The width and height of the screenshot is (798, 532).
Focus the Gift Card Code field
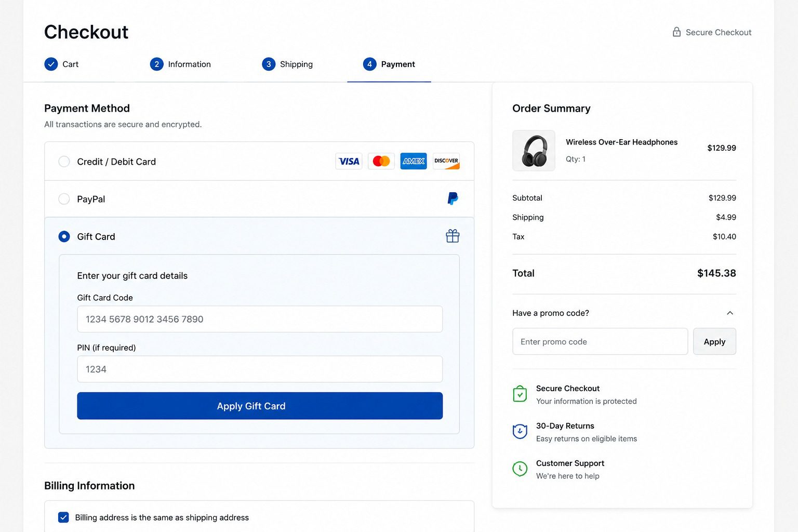click(260, 319)
